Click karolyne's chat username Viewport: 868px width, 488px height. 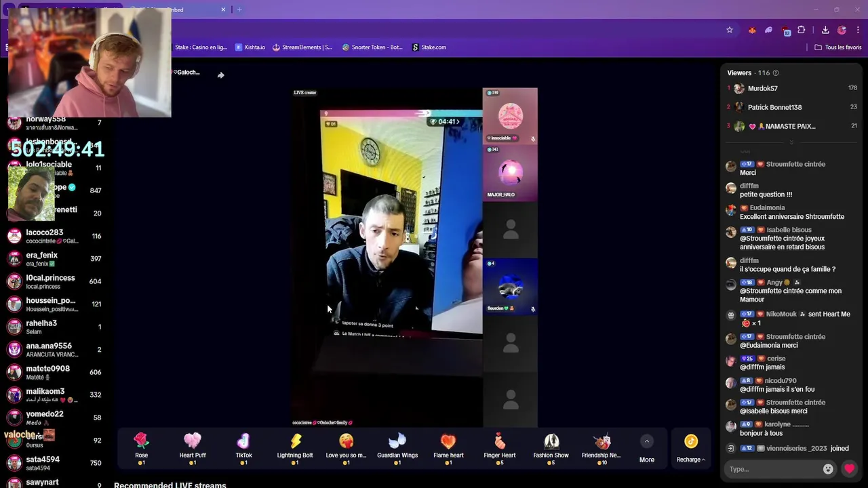coord(787,424)
